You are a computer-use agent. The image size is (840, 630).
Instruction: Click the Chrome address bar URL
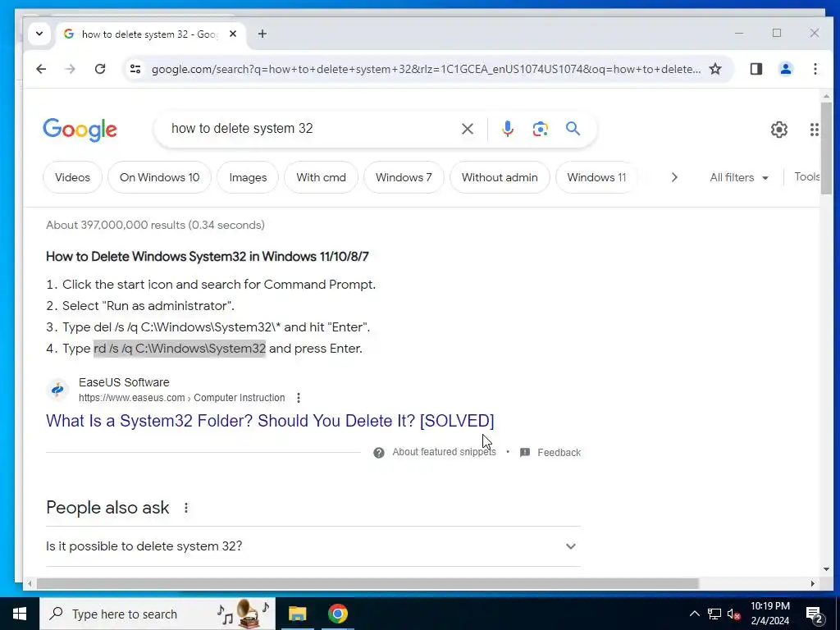click(426, 69)
